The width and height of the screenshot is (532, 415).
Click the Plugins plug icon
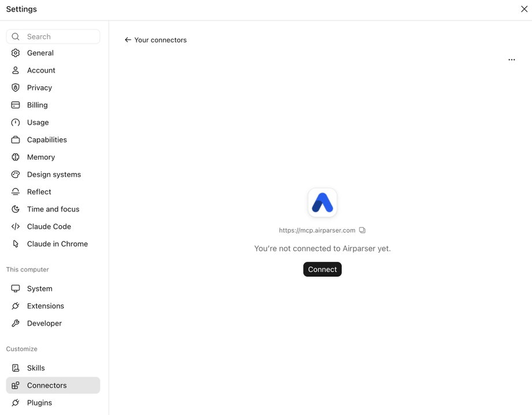click(x=15, y=402)
